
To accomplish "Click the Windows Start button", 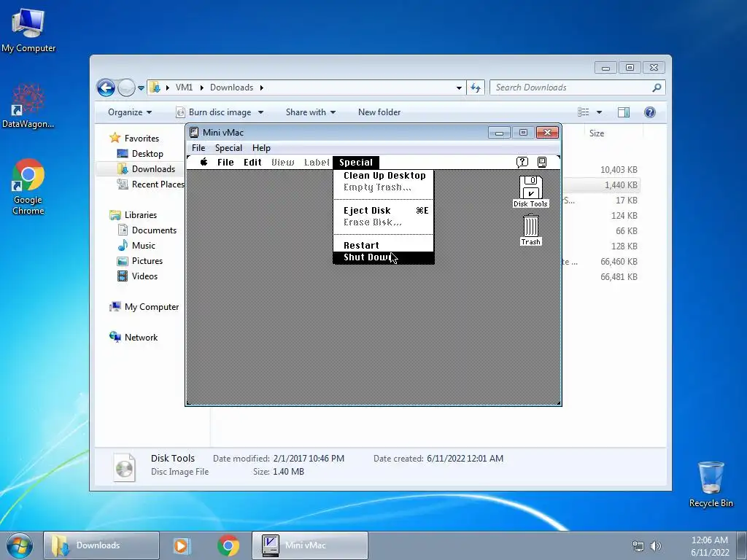I will click(x=20, y=545).
